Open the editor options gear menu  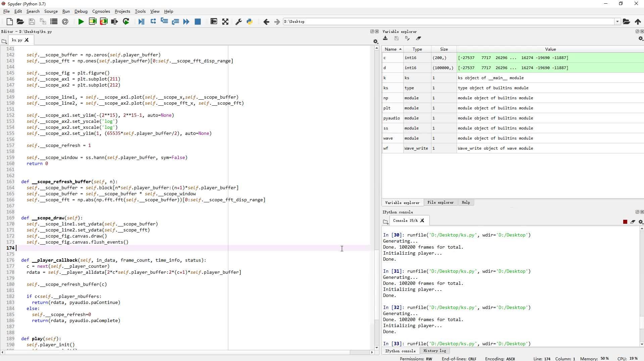click(x=375, y=41)
